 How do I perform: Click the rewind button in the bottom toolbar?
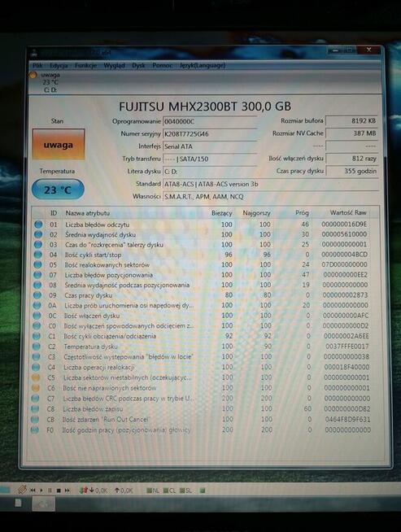(33, 491)
